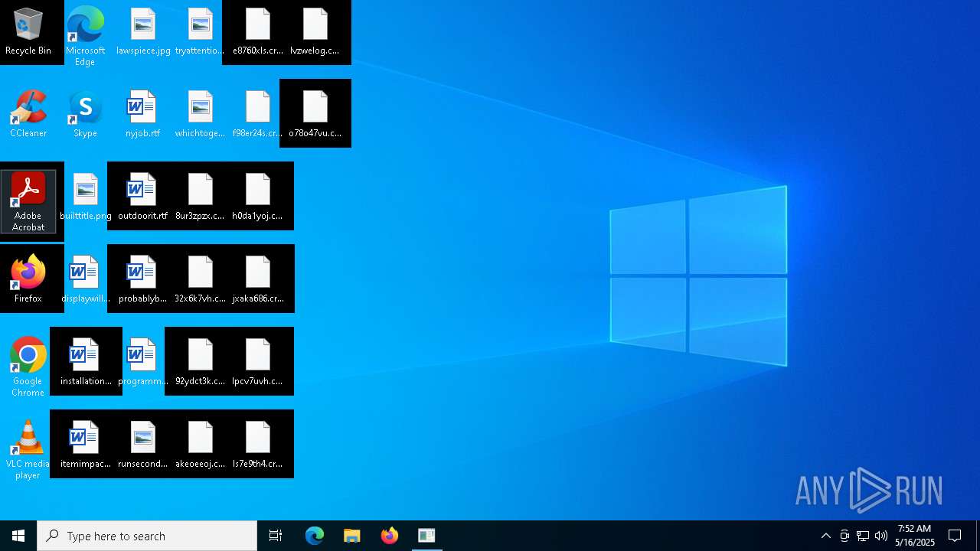Select the Microsoft Edge desktop shortcut
This screenshot has height=551, width=980.
(85, 36)
